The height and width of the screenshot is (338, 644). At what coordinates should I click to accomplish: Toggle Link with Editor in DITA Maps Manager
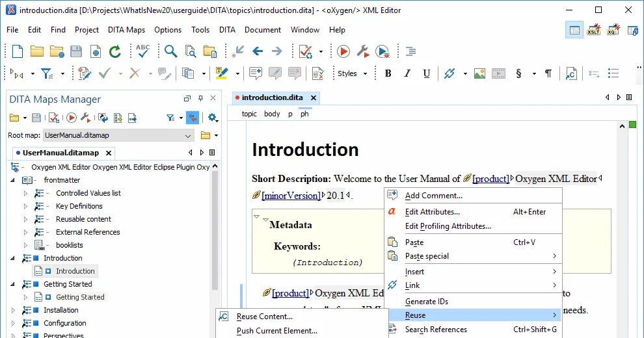point(192,118)
